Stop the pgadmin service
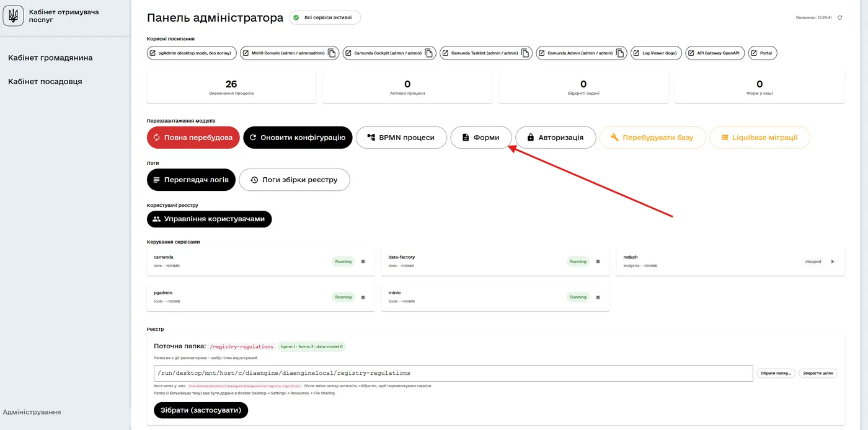Screen dimensions: 868x430 click(363, 297)
